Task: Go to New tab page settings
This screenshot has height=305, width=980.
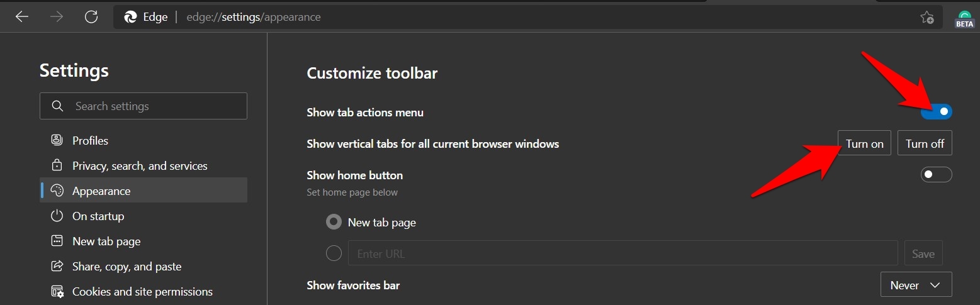Action: pyautogui.click(x=106, y=241)
